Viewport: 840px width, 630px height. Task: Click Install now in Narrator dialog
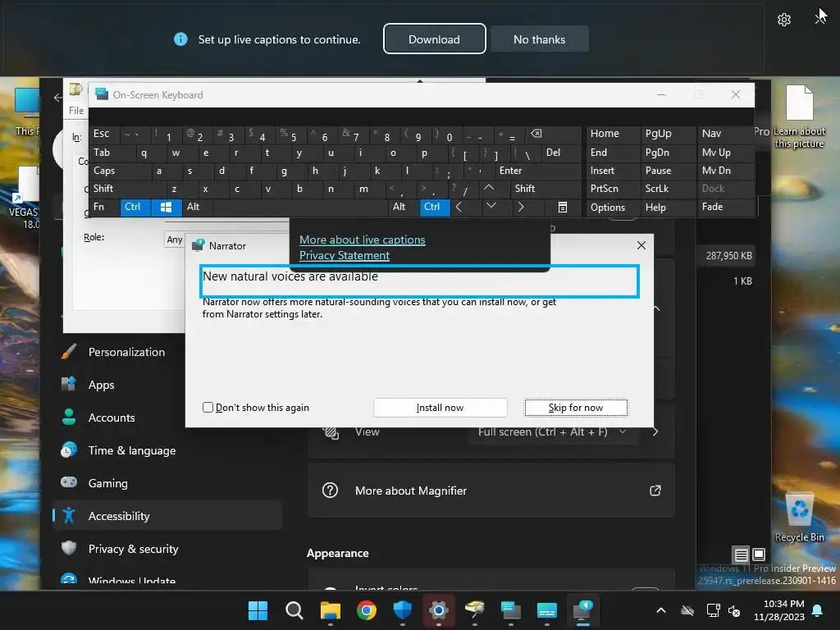coord(440,408)
